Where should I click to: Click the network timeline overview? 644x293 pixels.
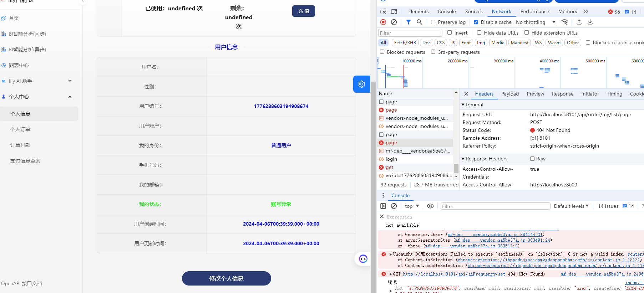(x=511, y=73)
